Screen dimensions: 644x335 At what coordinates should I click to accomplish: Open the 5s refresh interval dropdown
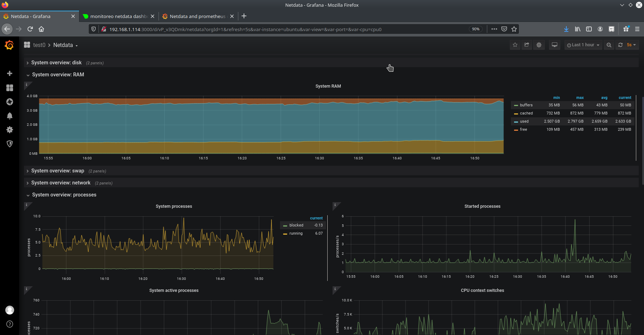click(631, 45)
